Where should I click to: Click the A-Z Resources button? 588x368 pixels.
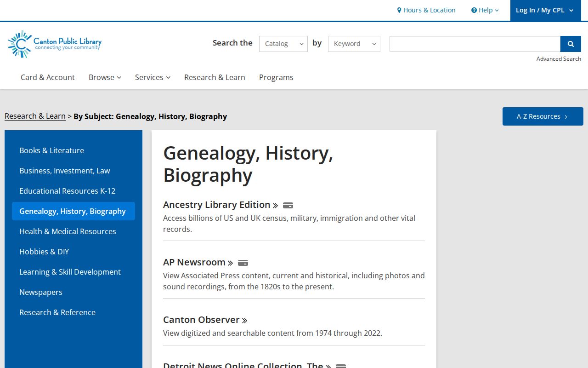tap(543, 116)
